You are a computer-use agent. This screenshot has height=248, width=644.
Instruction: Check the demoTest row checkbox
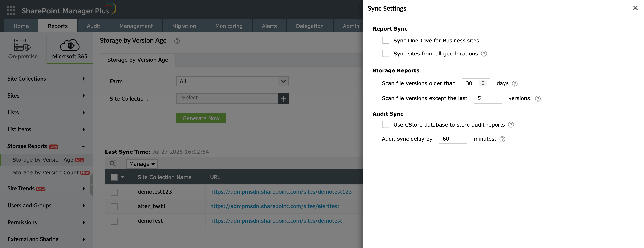pyautogui.click(x=114, y=221)
